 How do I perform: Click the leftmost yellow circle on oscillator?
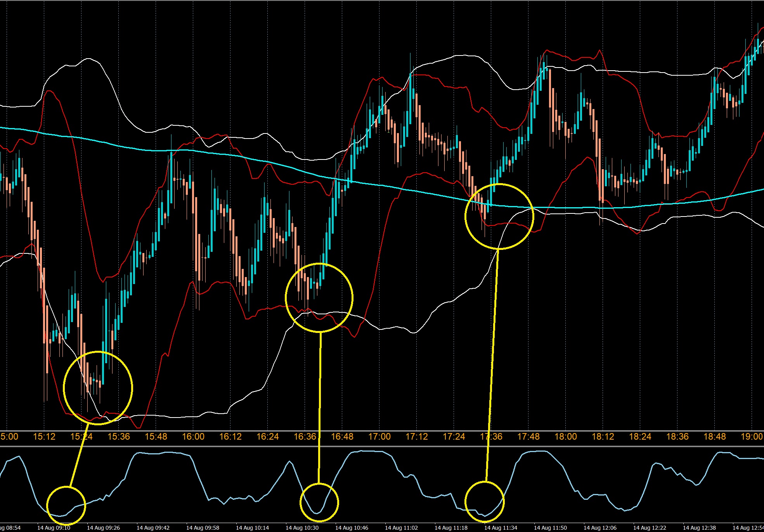66,505
